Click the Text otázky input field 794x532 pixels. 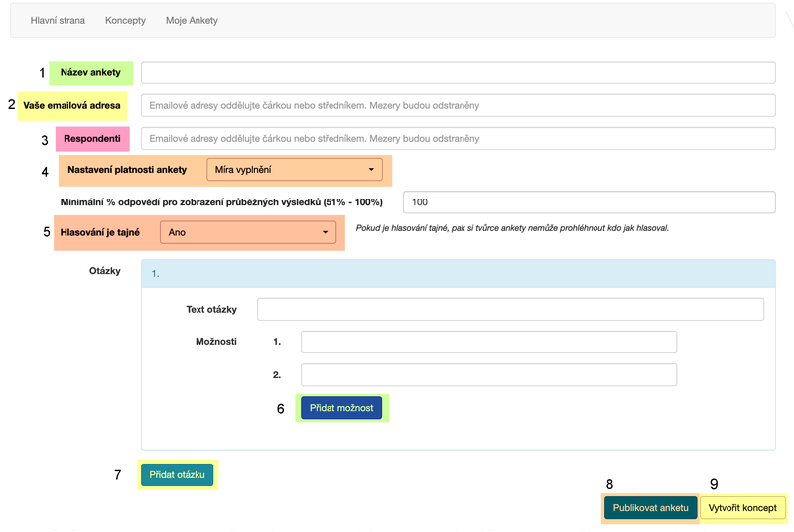coord(510,309)
